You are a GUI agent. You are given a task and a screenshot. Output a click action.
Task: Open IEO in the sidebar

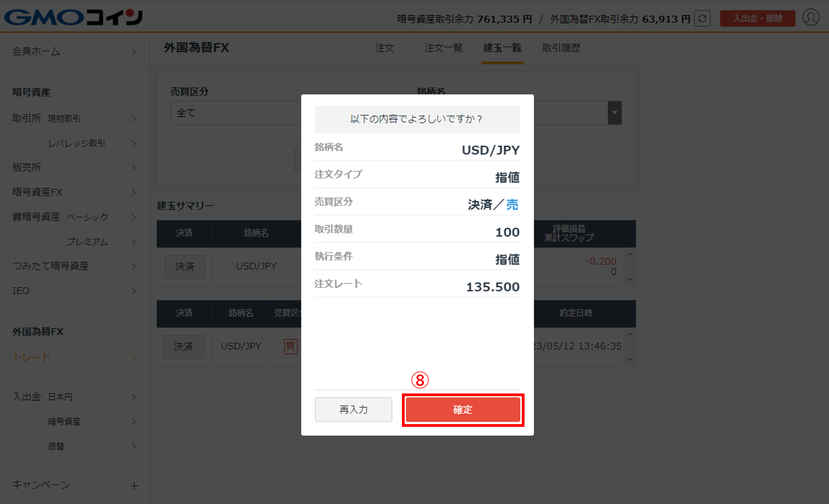click(74, 291)
